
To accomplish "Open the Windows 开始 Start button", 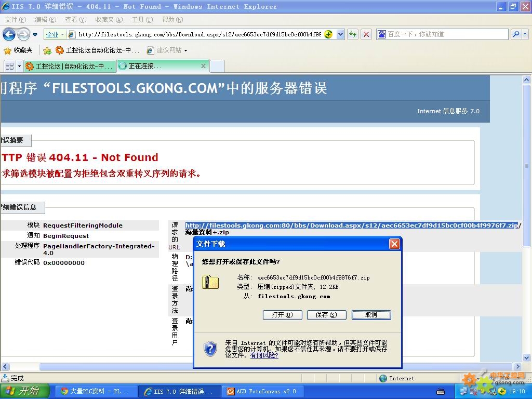I will click(25, 391).
